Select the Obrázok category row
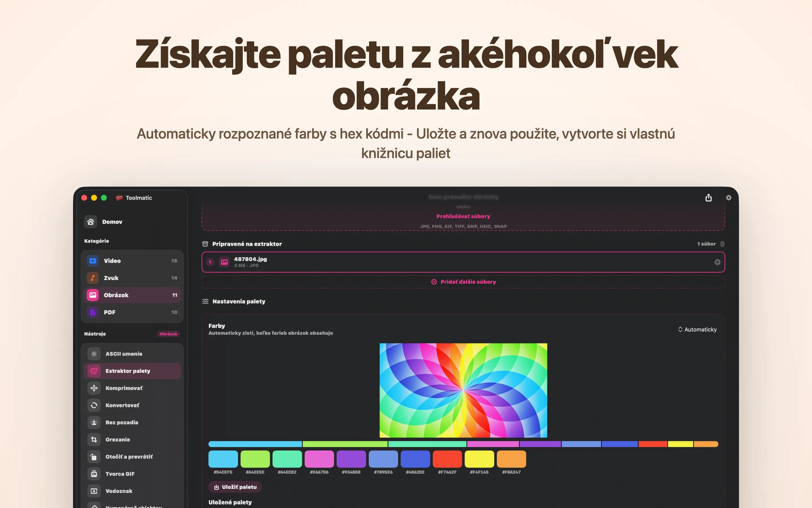The width and height of the screenshot is (812, 508). coord(132,295)
